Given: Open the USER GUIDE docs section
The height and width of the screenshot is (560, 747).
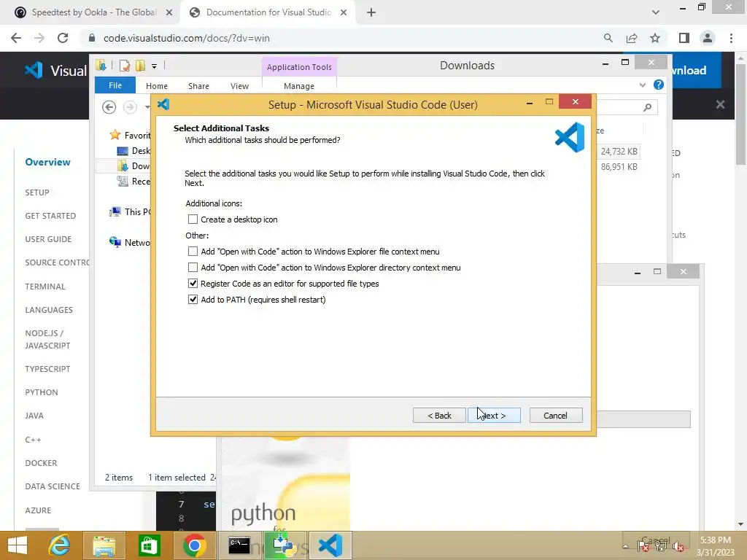Looking at the screenshot, I should click(x=48, y=239).
